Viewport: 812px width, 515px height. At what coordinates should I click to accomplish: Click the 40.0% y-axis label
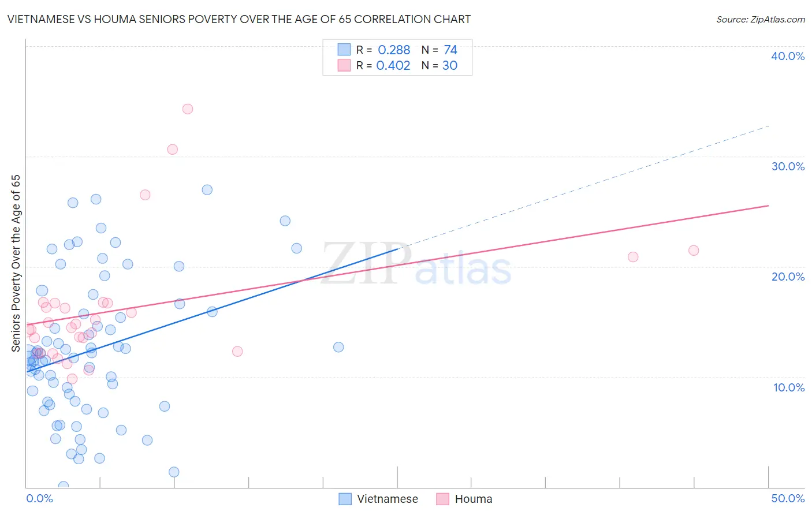(x=788, y=56)
